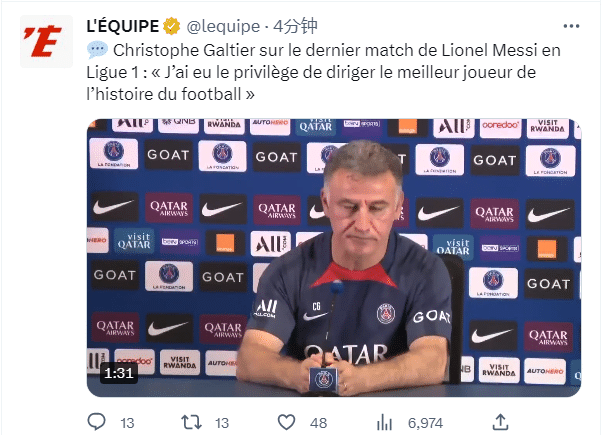Click the retweet count beside retweet icon

coord(223,423)
